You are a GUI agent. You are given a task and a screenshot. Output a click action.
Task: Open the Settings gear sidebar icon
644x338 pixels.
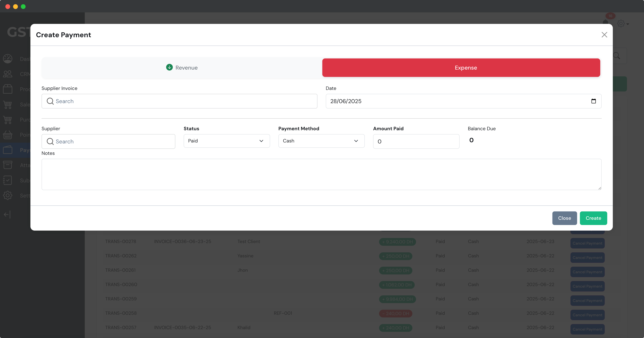pos(8,196)
